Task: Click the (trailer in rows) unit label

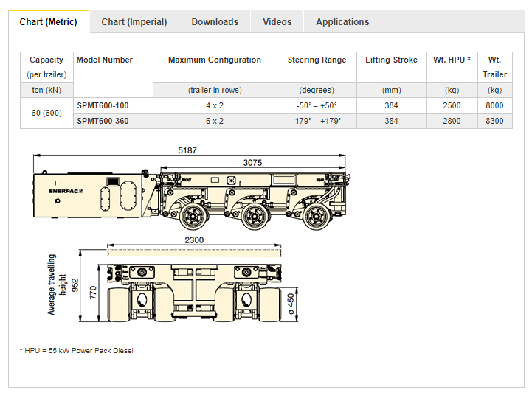Action: point(215,90)
